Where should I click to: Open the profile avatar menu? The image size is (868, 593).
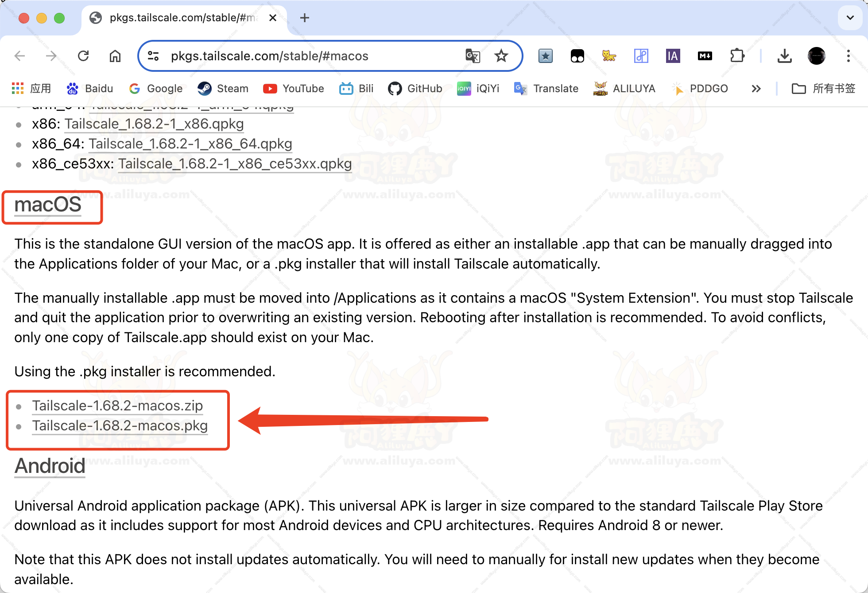coord(817,56)
